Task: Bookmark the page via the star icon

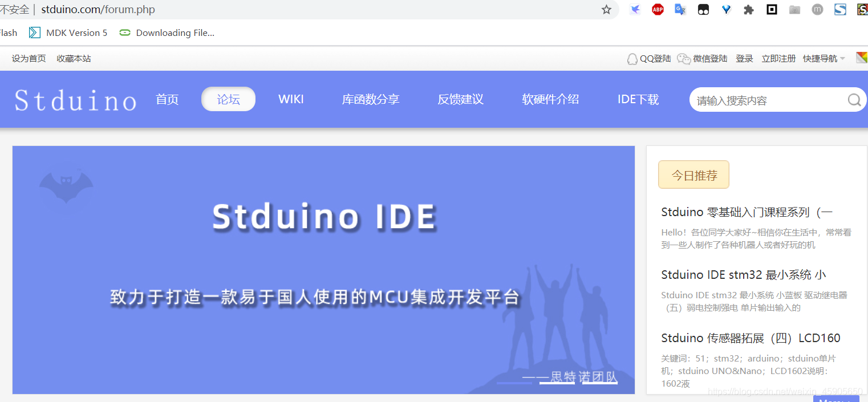Action: [x=606, y=9]
